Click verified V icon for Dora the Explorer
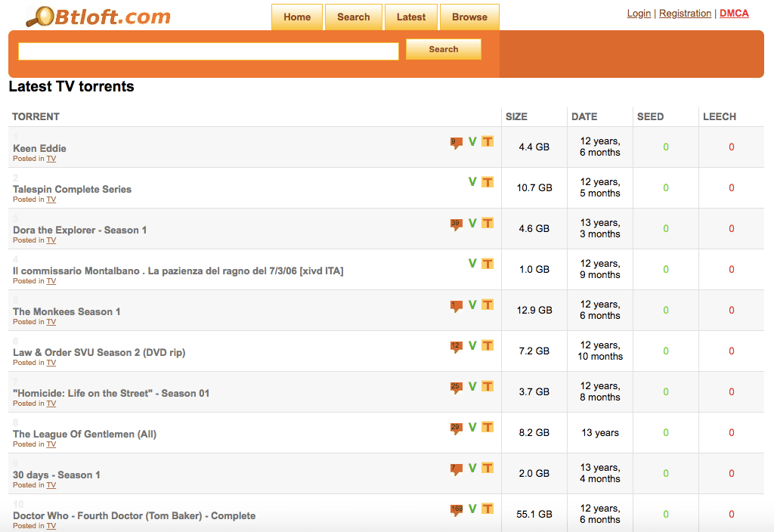The width and height of the screenshot is (774, 532). 472,223
